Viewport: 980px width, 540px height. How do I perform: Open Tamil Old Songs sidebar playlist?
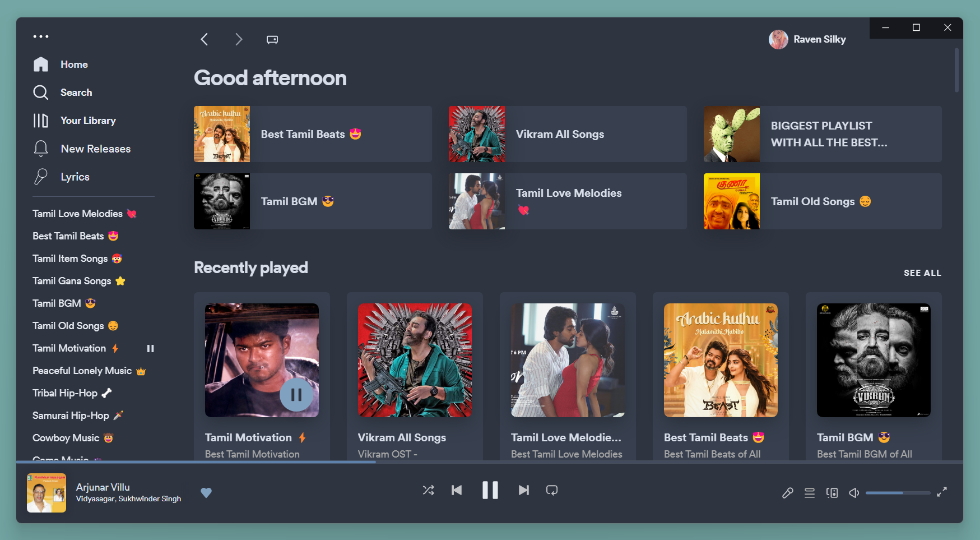pos(75,326)
